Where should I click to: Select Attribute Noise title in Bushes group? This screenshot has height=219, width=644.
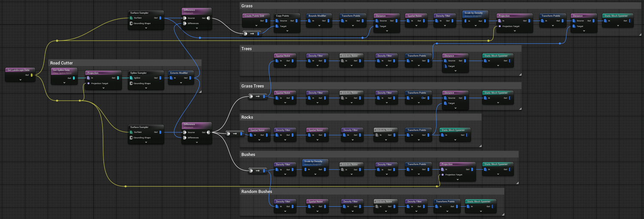(x=350, y=164)
